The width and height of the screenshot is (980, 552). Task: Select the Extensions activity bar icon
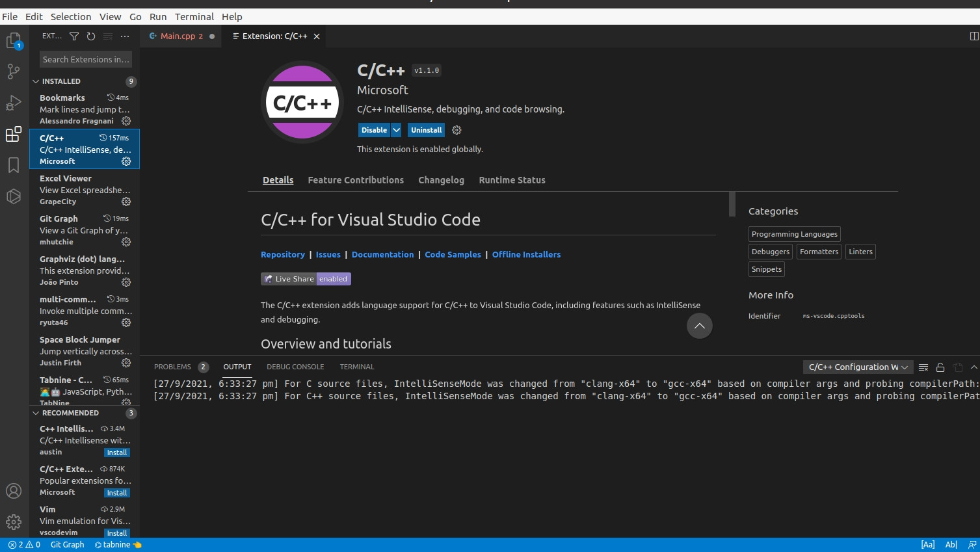point(14,134)
